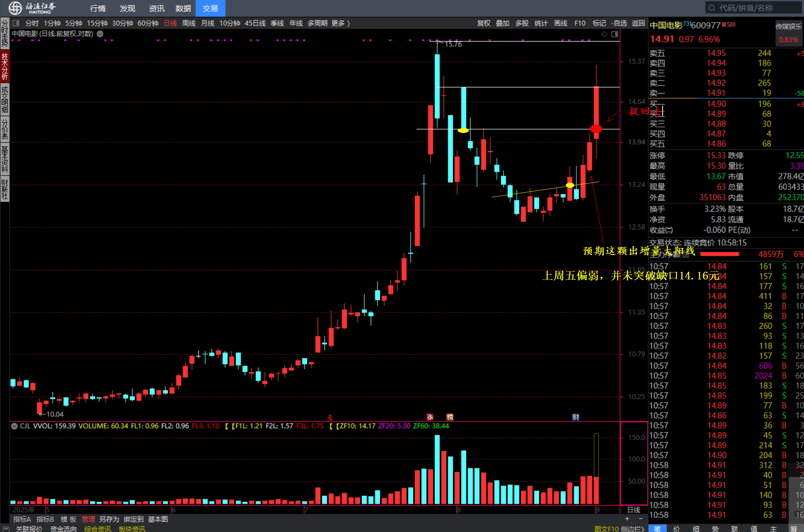Screen dimensions: 804x532
Task: Open the 板块资讯 bottom tab
Action: (132, 529)
